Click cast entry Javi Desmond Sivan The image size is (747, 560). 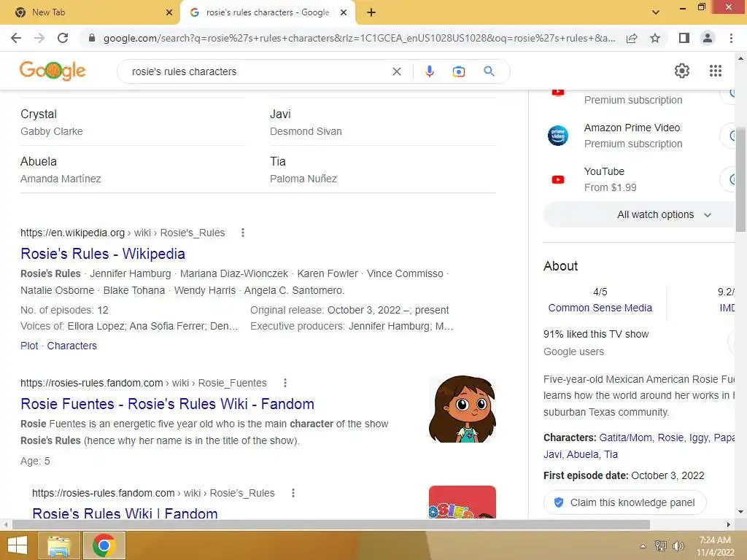383,122
